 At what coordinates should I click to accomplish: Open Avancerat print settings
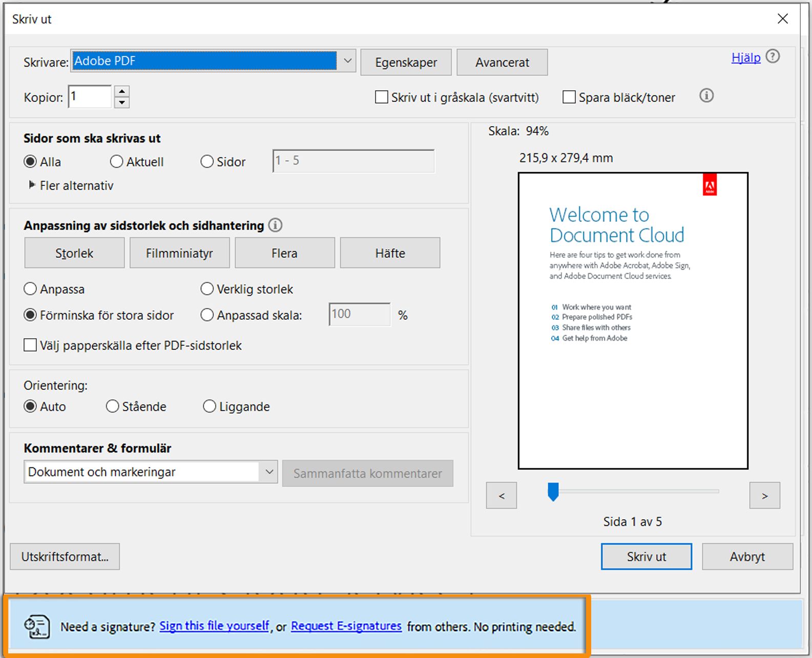[x=502, y=62]
